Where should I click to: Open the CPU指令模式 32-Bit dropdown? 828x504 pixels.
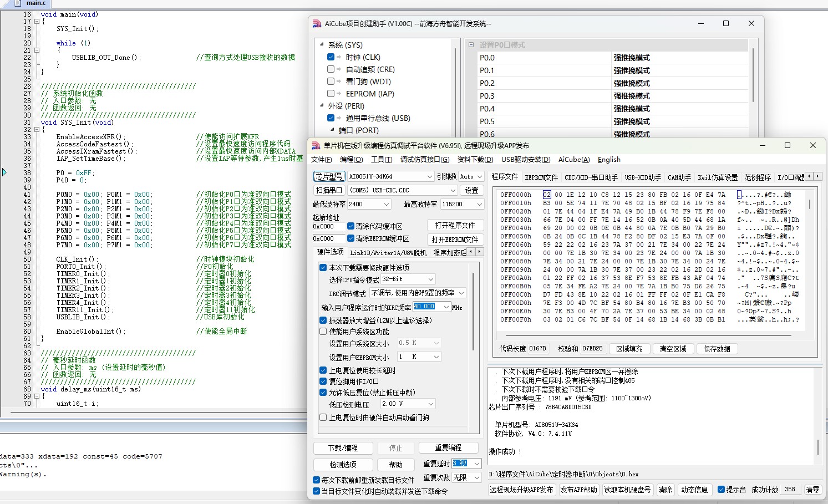coord(408,279)
